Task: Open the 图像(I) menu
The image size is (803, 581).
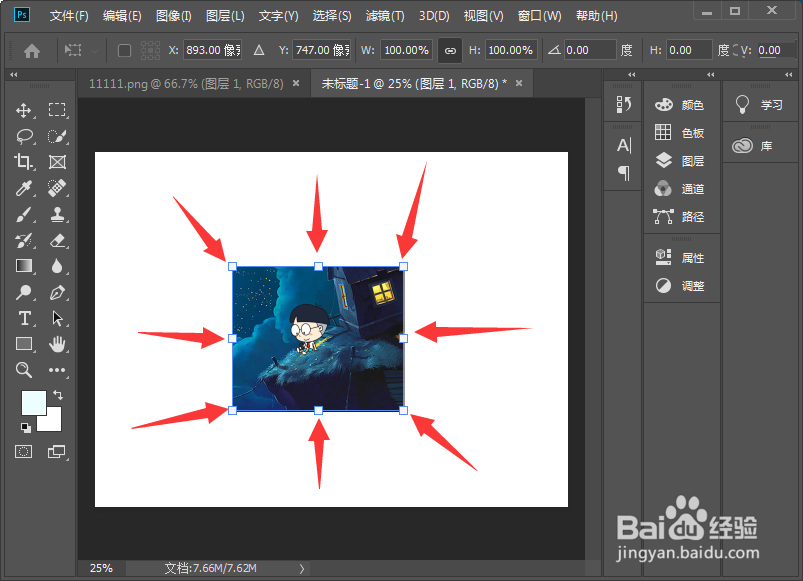Action: pos(174,16)
